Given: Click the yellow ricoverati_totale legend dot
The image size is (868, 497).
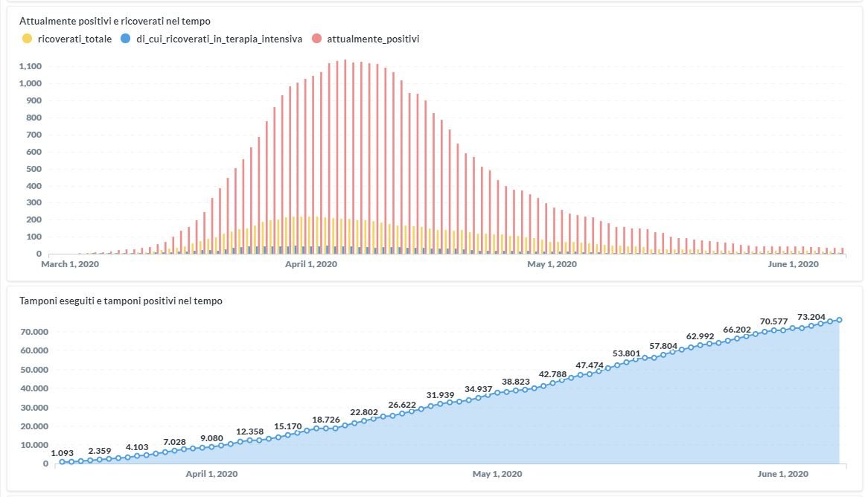Looking at the screenshot, I should click(x=28, y=39).
